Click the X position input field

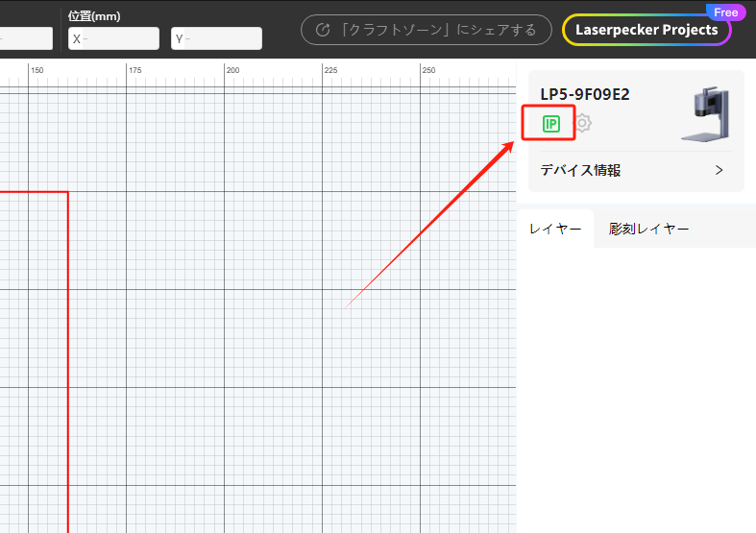point(113,38)
